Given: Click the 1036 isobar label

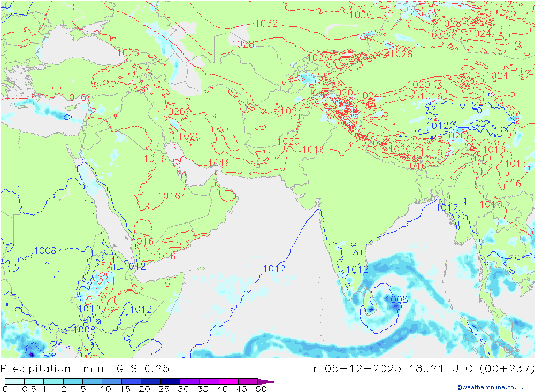Looking at the screenshot, I should [x=360, y=14].
